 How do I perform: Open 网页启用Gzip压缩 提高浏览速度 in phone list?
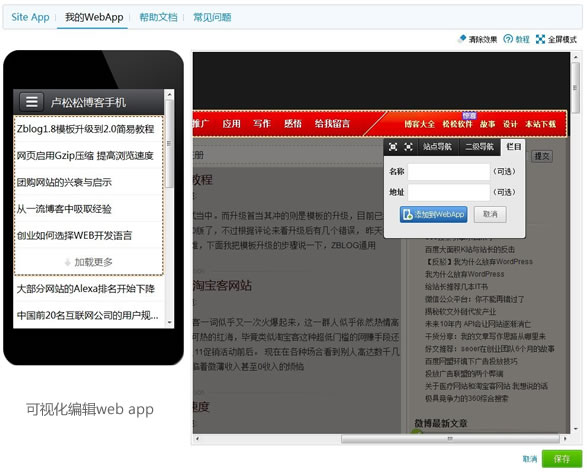(88, 156)
